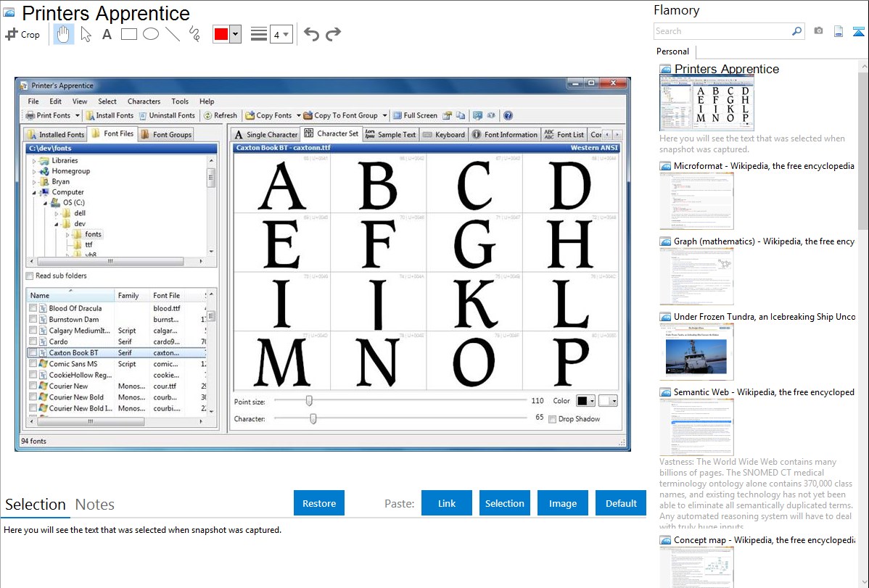
Task: Click the Flamory Search input field
Action: (x=722, y=31)
